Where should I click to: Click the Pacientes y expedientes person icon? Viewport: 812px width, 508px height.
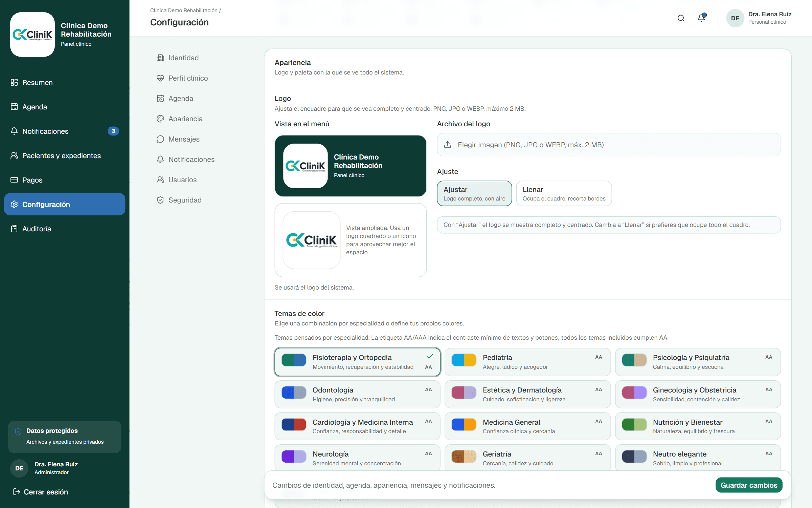coord(14,155)
